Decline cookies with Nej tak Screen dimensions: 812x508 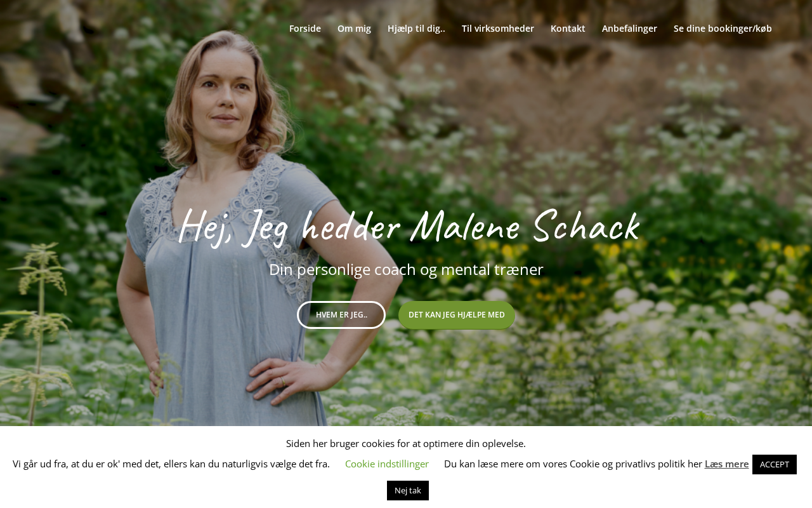pos(408,490)
